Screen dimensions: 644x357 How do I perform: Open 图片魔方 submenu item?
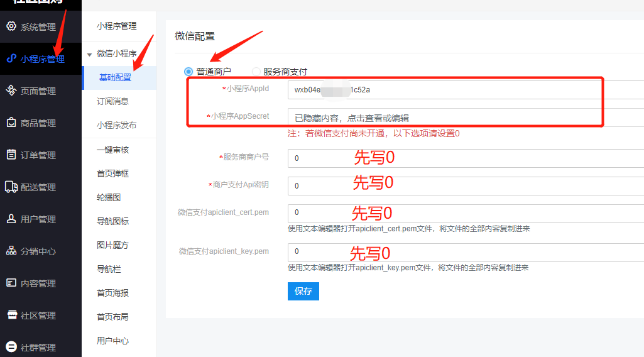click(112, 245)
